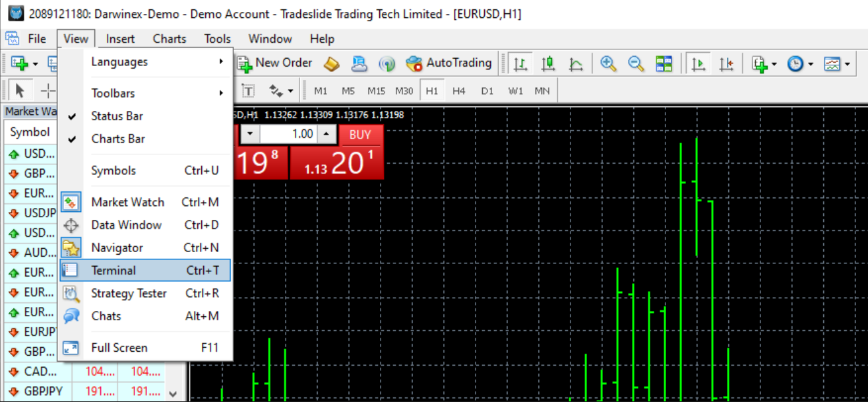Increase trade volume with the up arrow
The image size is (868, 402).
[326, 134]
